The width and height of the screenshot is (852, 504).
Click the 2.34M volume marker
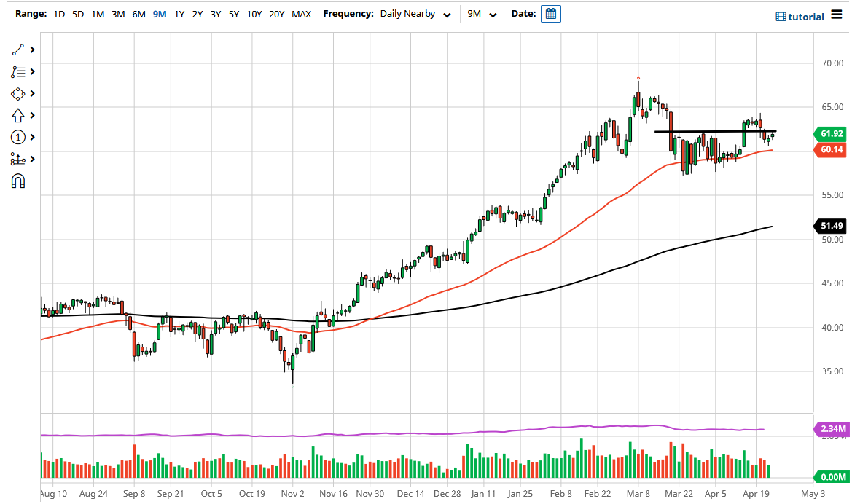[832, 430]
